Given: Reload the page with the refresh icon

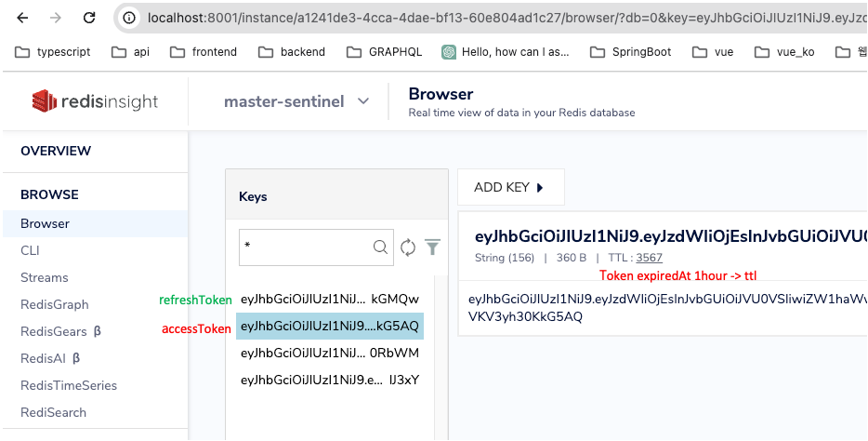Looking at the screenshot, I should 89,18.
